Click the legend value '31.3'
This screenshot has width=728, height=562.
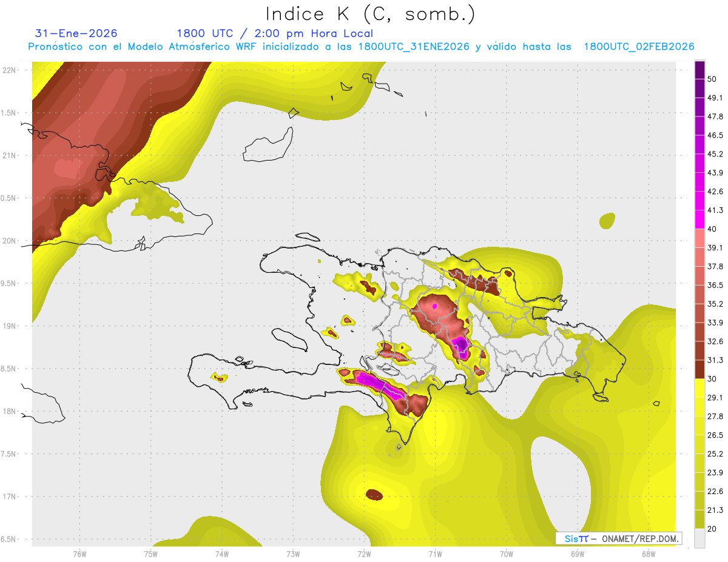pos(715,360)
